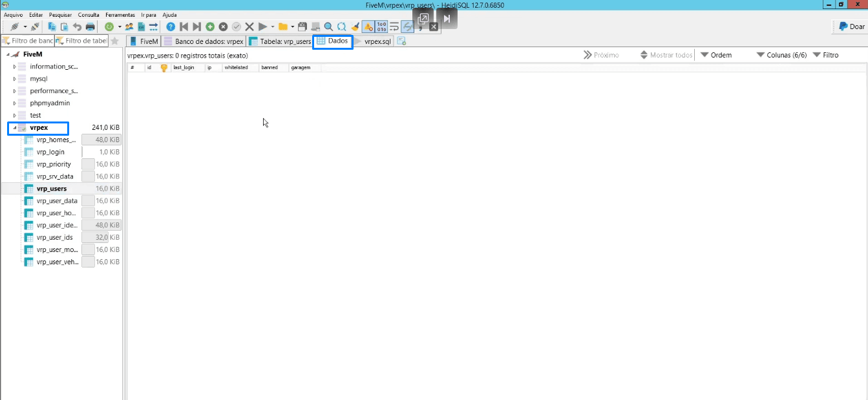Expand the mysql database node
The image size is (868, 400).
tap(14, 79)
